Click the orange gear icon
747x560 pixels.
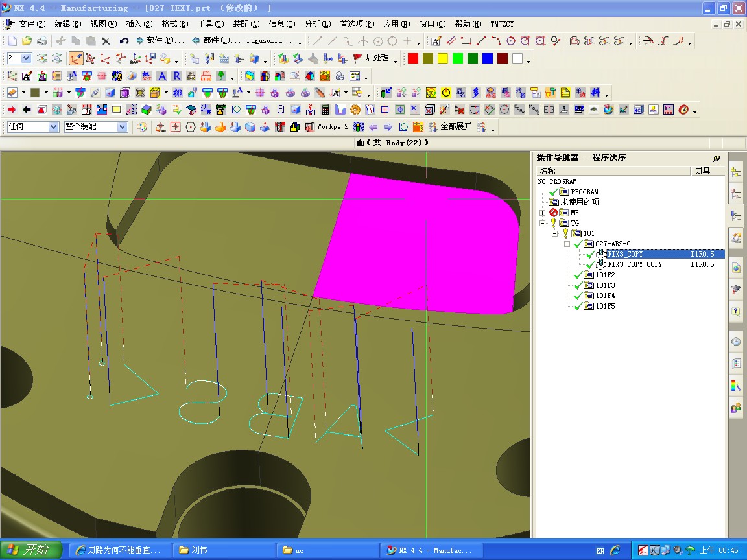pos(355,110)
